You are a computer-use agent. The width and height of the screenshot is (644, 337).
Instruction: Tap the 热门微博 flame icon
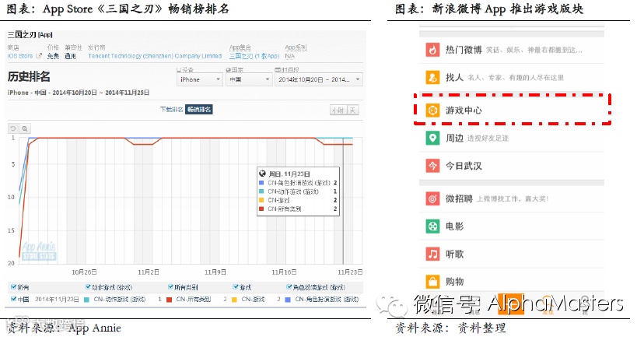(432, 50)
